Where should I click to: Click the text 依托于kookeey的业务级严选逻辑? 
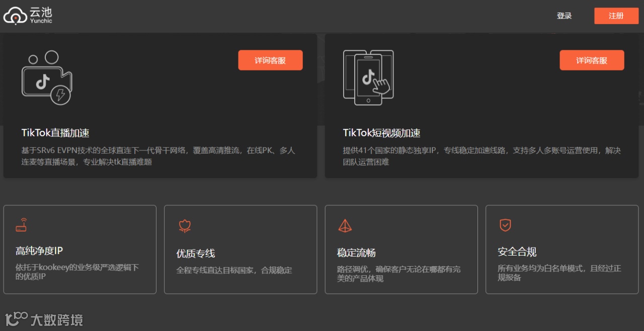[x=77, y=272]
